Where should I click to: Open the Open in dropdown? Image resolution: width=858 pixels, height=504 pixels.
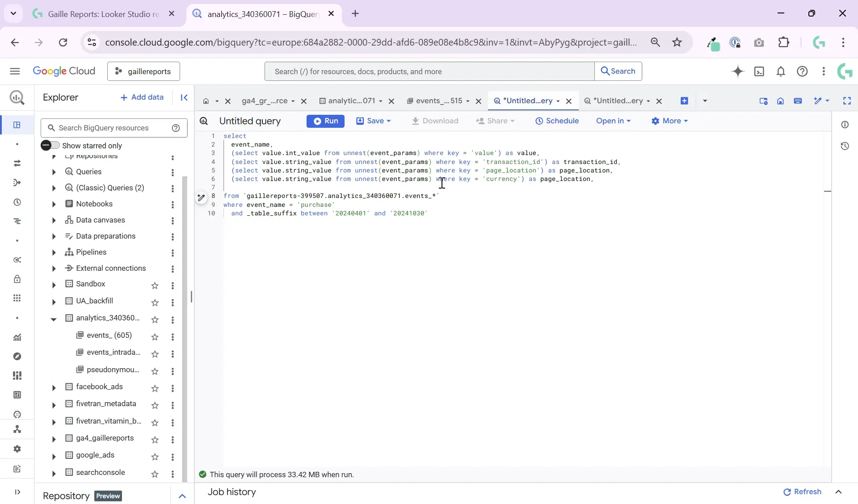tap(613, 121)
